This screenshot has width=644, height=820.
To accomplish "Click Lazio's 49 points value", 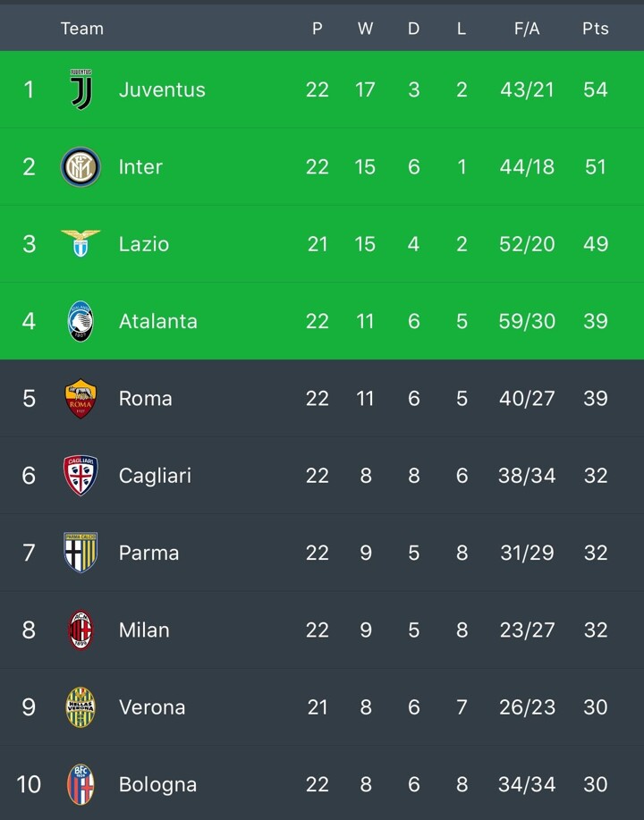I will [x=595, y=244].
